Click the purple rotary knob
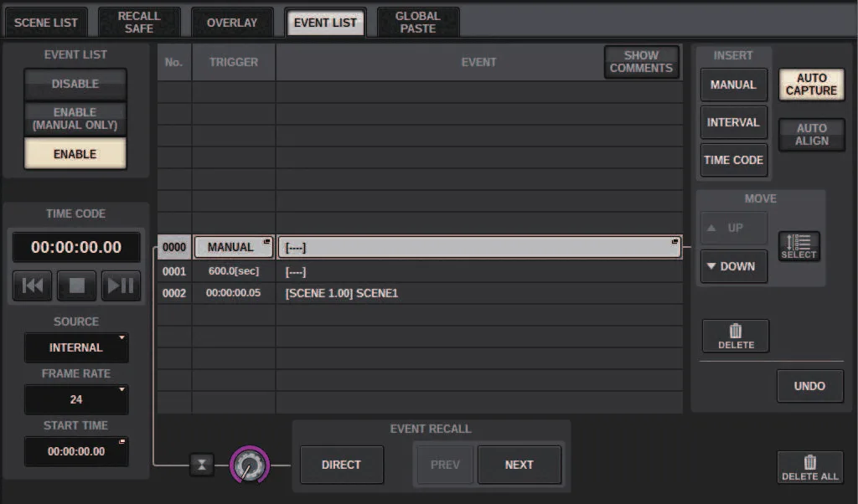Screen dimensions: 858x504 (x=250, y=465)
